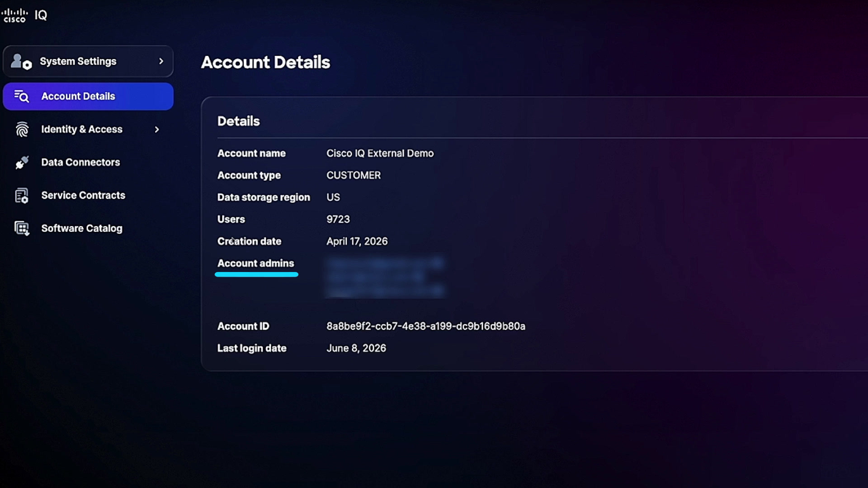Click the Identity & Access fingerprint icon
Viewport: 868px width, 488px height.
pyautogui.click(x=22, y=129)
